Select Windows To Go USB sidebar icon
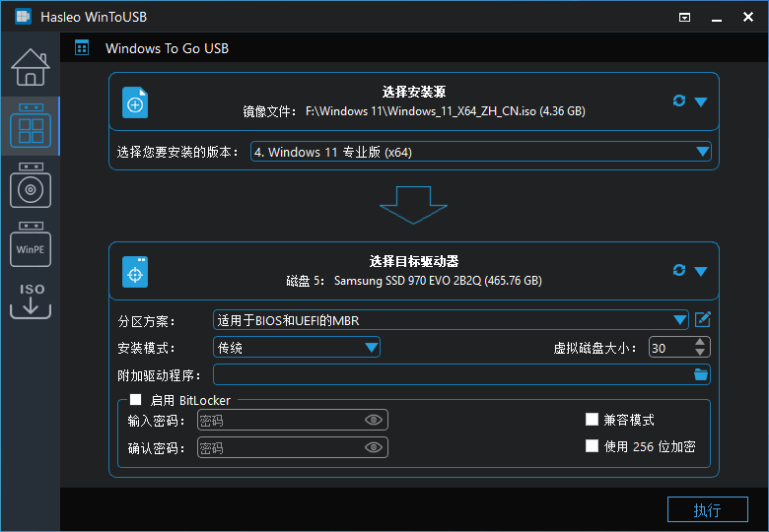Viewport: 769px width, 532px height. pos(31,125)
